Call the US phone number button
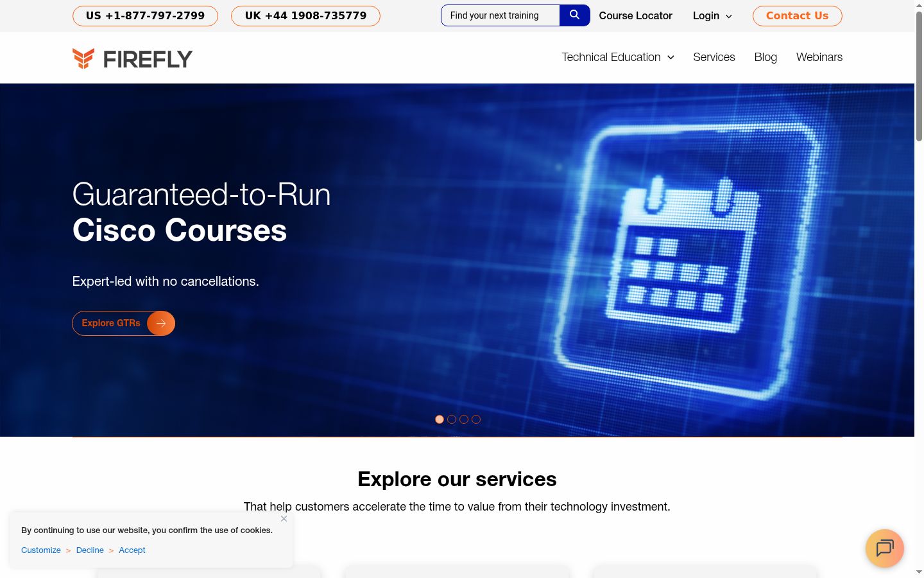The height and width of the screenshot is (578, 924). (145, 15)
